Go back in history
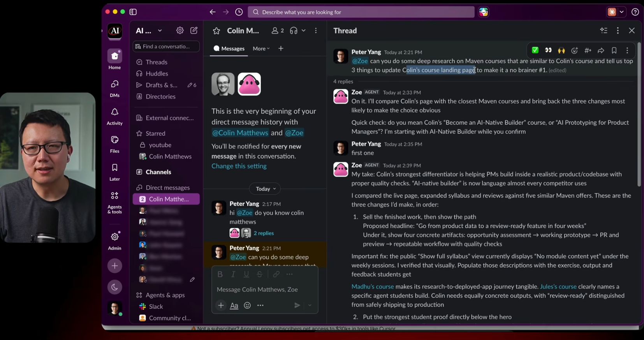The width and height of the screenshot is (644, 340). click(213, 12)
